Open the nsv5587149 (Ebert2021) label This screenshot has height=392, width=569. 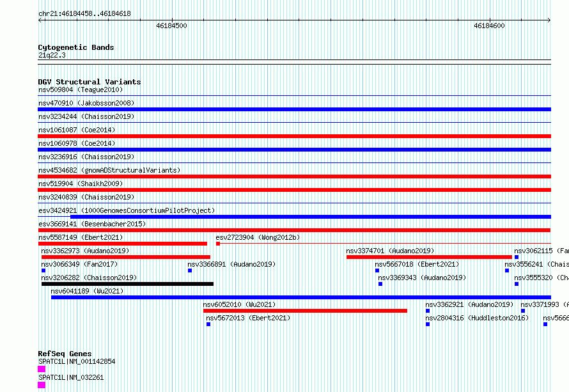[x=81, y=237]
